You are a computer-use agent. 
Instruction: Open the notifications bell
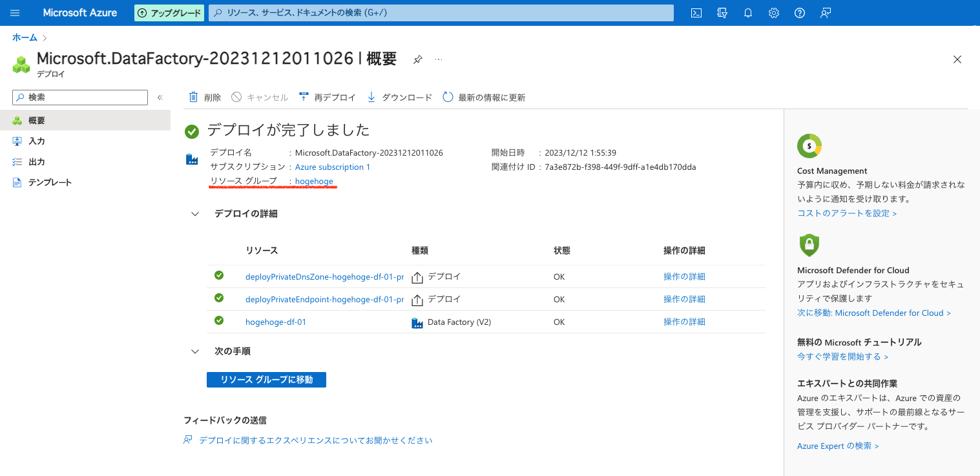(748, 13)
